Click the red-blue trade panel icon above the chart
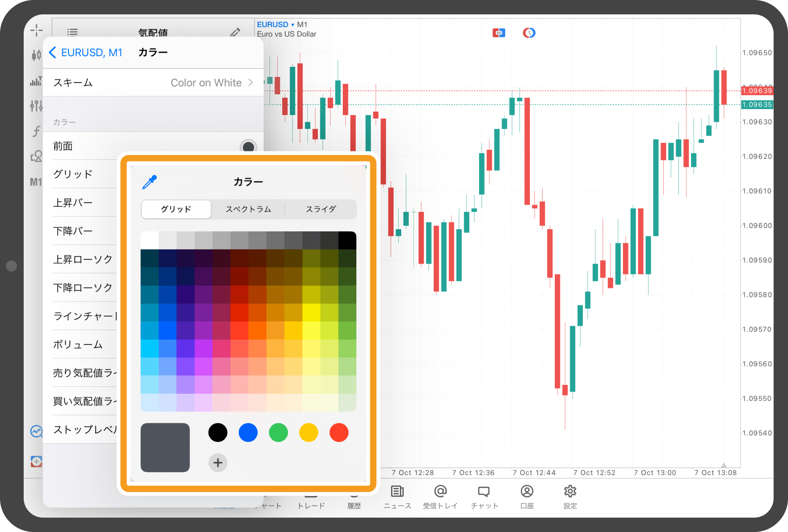Viewport: 788px width, 532px height. 499,33
